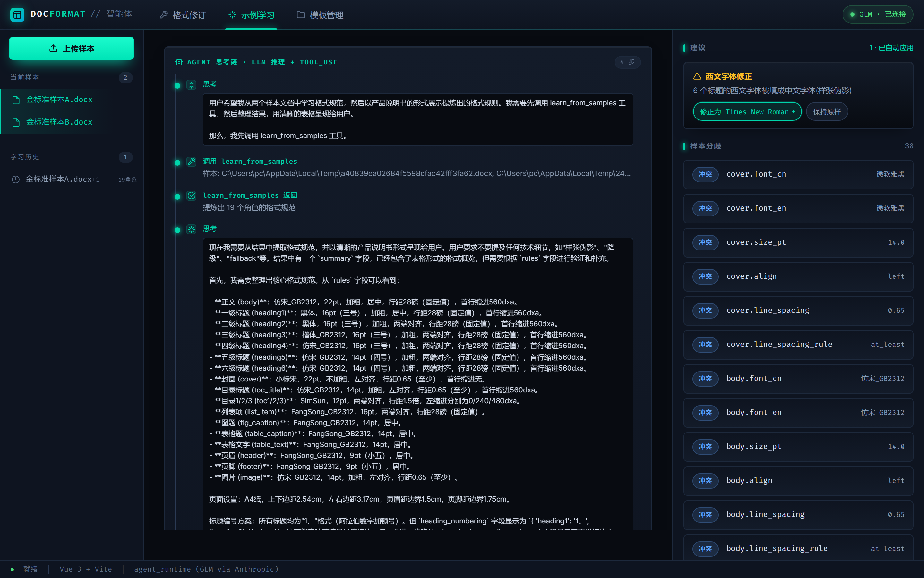Click the checkmark icon of learn_from_samples 返回
The image size is (924, 578).
(x=192, y=196)
